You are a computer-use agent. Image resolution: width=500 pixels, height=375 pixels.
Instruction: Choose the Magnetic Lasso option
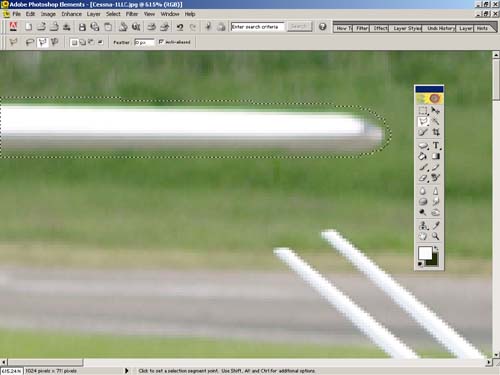tap(55, 42)
